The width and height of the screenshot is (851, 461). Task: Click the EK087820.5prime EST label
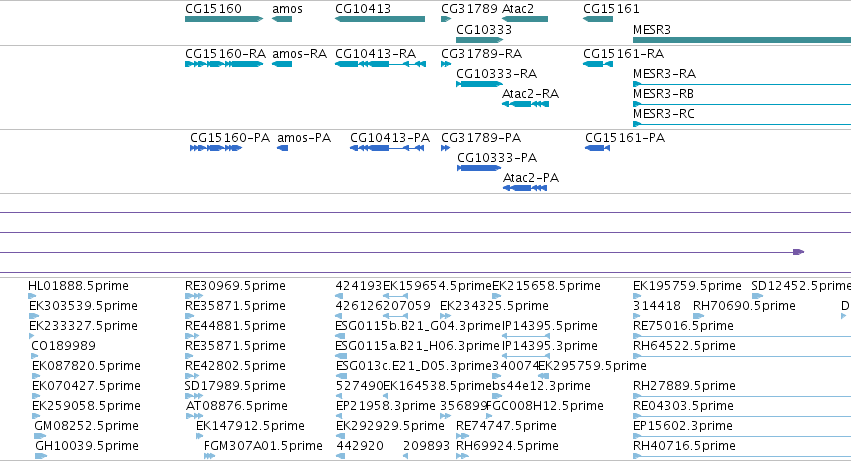(x=86, y=367)
